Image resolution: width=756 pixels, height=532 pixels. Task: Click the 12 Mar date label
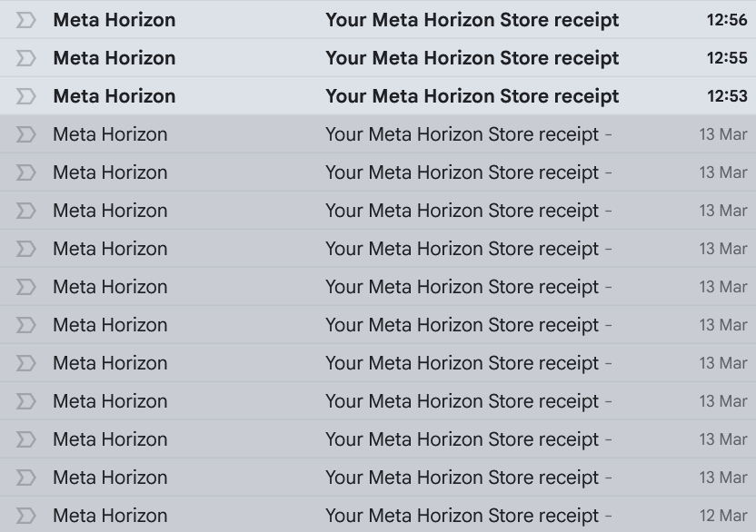point(722,516)
